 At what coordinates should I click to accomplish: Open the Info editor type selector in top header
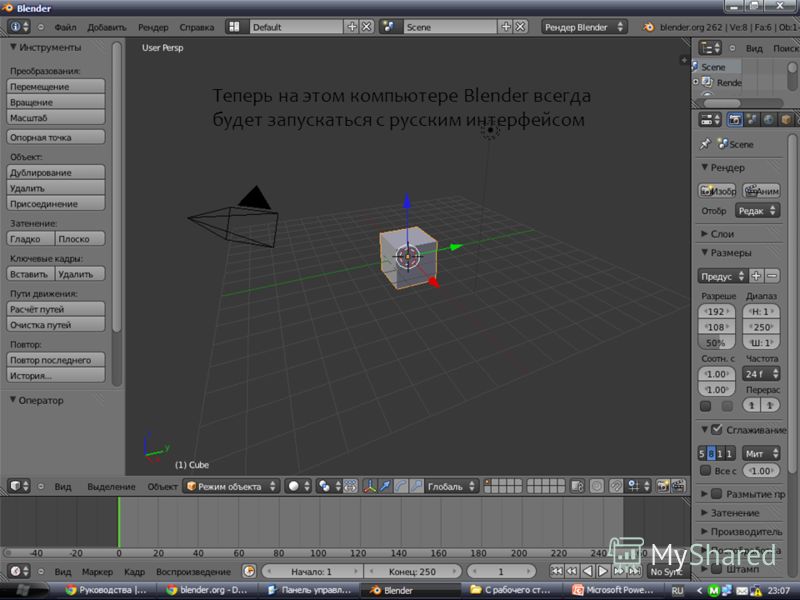19,27
